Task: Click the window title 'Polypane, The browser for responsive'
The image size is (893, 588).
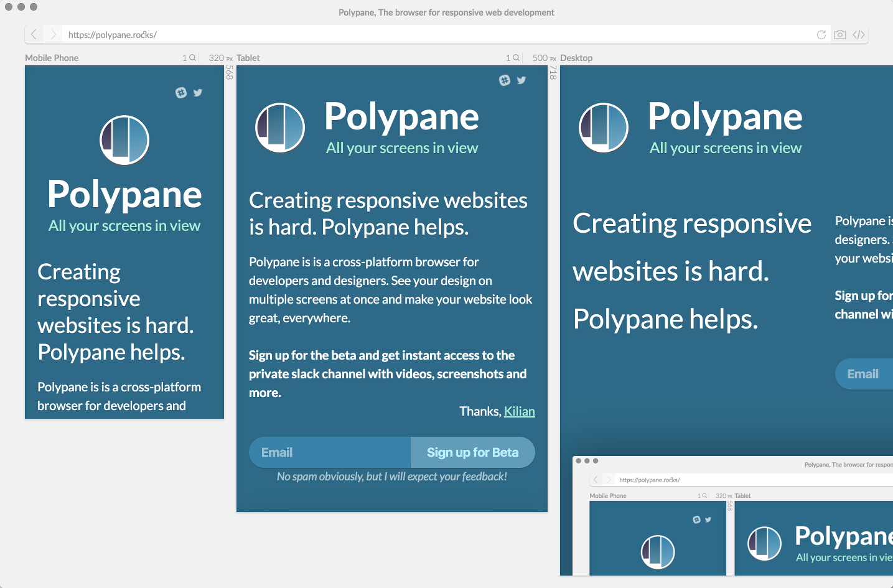Action: (x=446, y=12)
